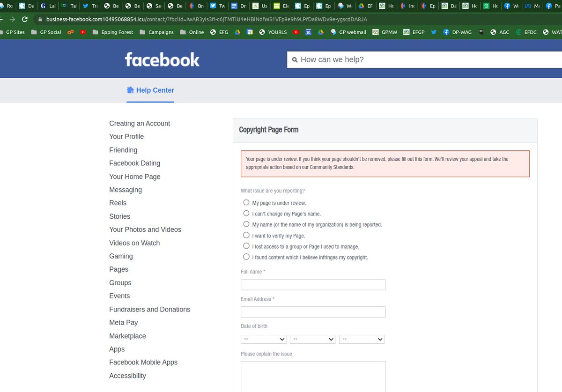The width and height of the screenshot is (562, 392).
Task: Click the house icon beside Help Center
Action: pos(131,90)
